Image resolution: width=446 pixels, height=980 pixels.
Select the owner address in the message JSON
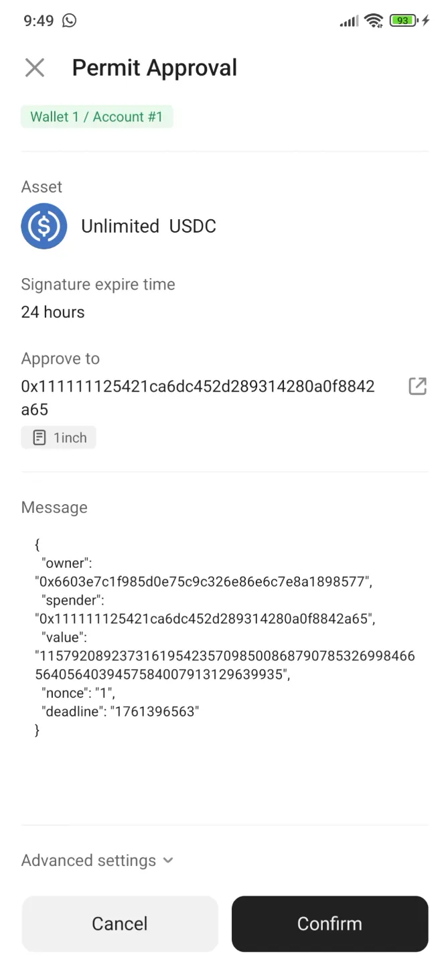pyautogui.click(x=201, y=581)
